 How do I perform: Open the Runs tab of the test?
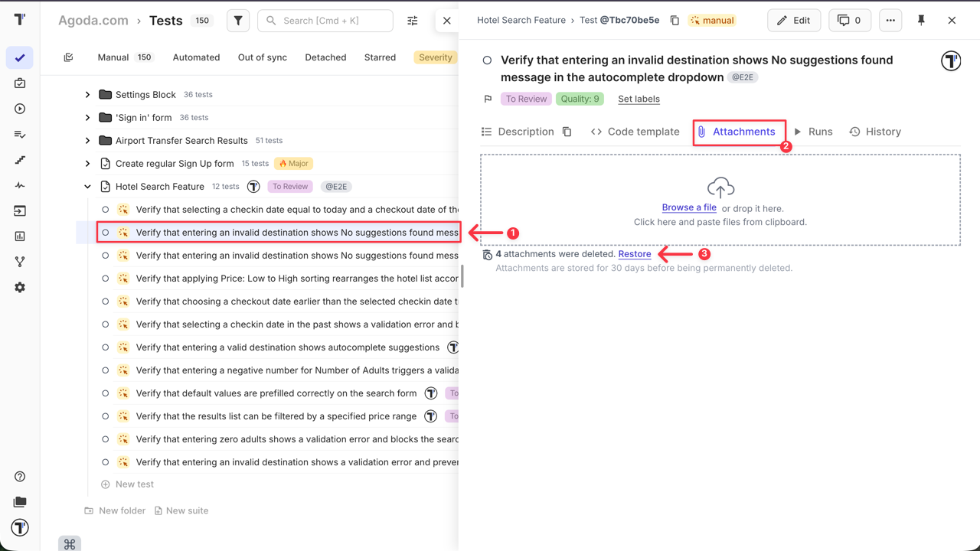tap(820, 132)
